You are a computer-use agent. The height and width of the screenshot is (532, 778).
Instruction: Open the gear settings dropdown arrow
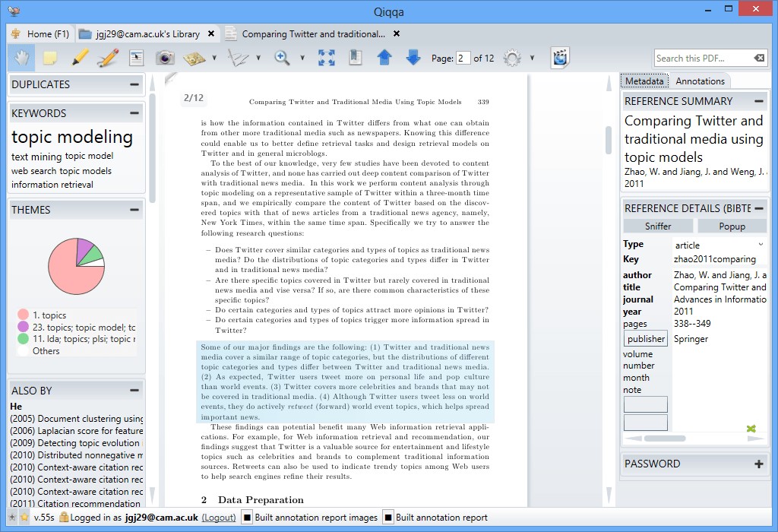point(532,58)
